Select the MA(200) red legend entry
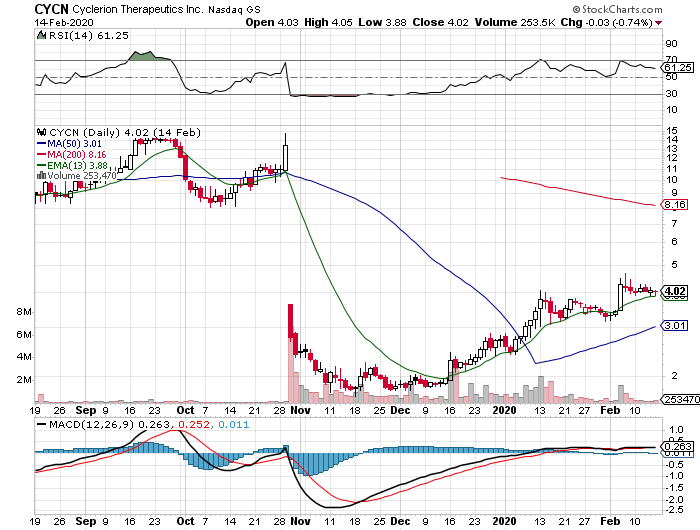The image size is (700, 530). 70,154
